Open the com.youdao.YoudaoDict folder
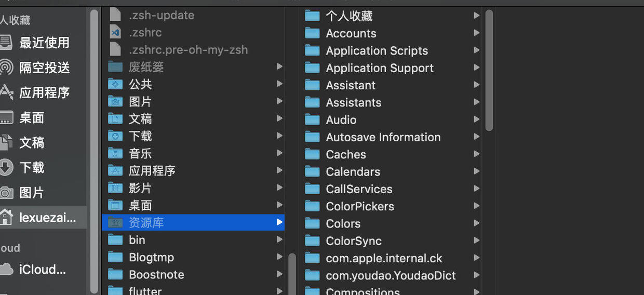 391,275
